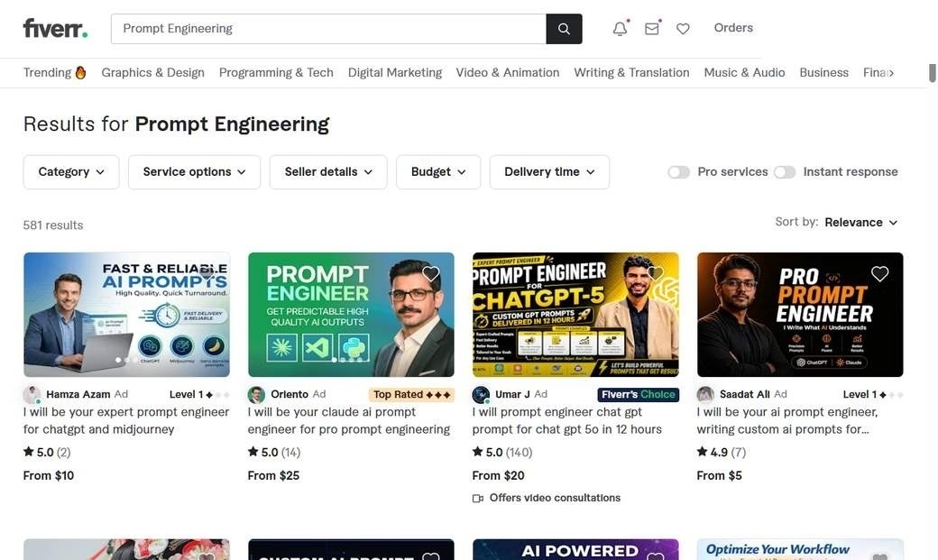Open Saadat Ali seller name
This screenshot has width=938, height=560.
point(745,394)
